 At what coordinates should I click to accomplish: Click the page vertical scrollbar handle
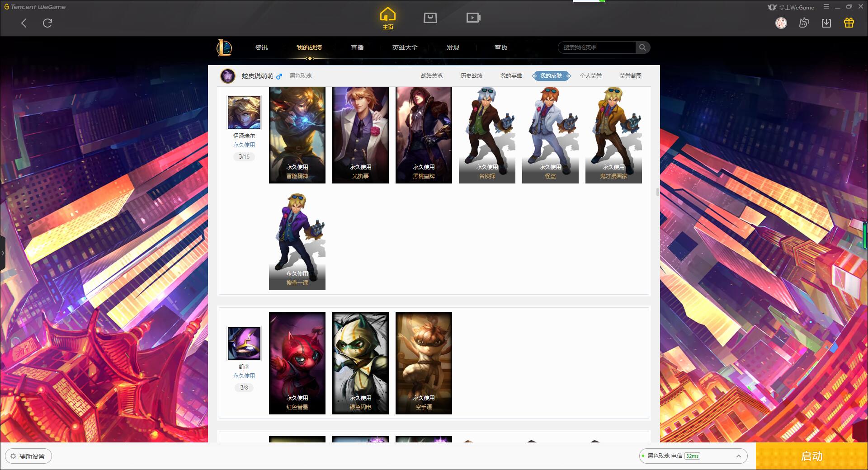tap(658, 192)
